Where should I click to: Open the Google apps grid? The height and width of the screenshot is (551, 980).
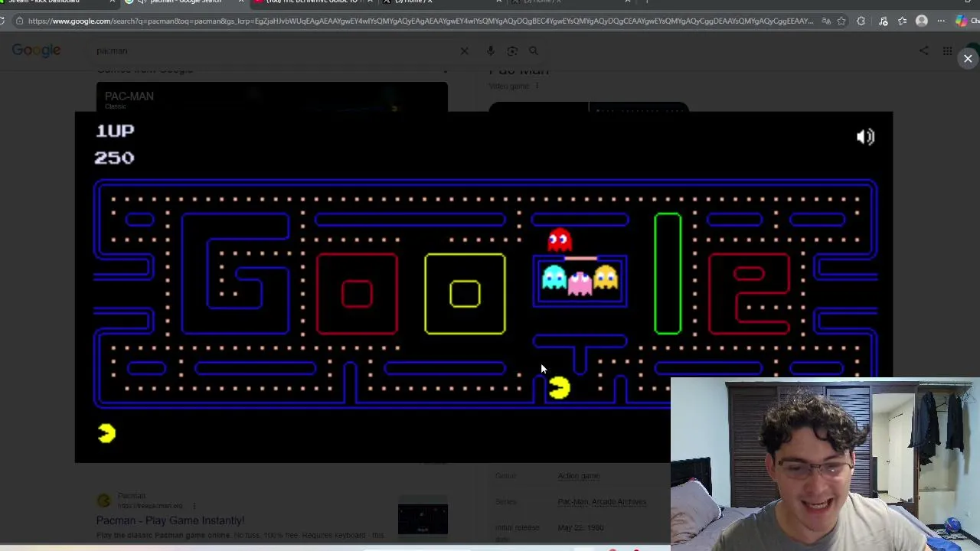point(947,51)
